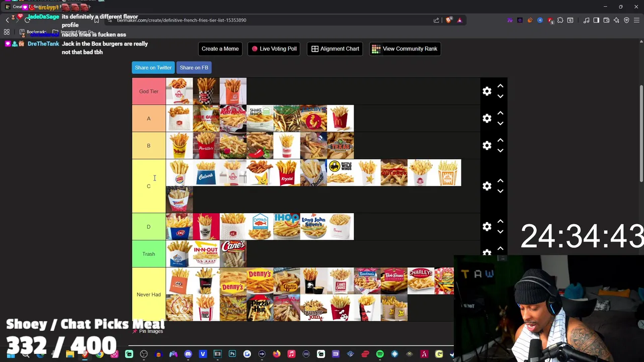Start a Live Voting Poll
Viewport: 644px width, 362px height.
pyautogui.click(x=274, y=49)
